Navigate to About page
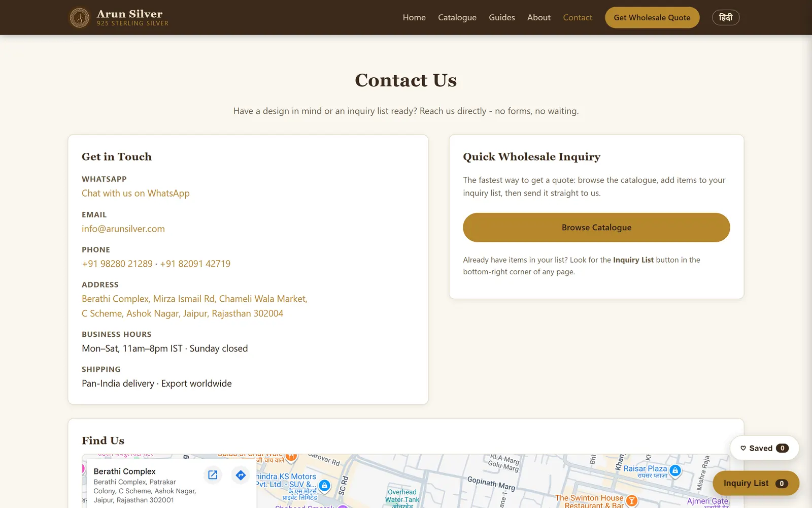This screenshot has width=812, height=508. coord(539,17)
